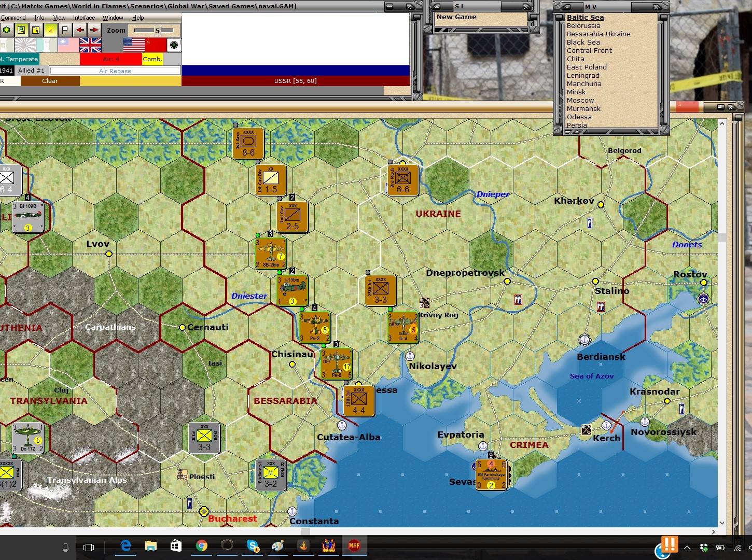This screenshot has width=752, height=560.
Task: Select Belorussia in M V list
Action: coord(583,25)
